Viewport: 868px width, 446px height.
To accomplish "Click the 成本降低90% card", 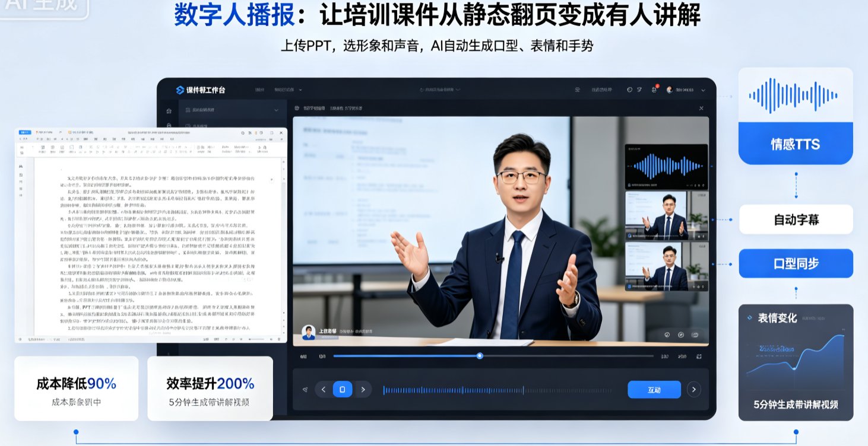I will [x=76, y=388].
